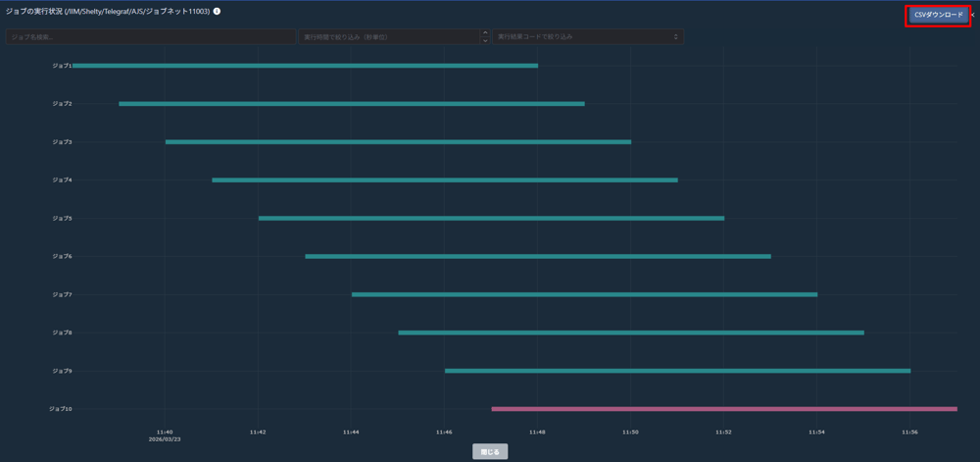Viewport: 980px width, 462px height.
Task: Click the ジョブ4 execution bar
Action: coord(445,180)
